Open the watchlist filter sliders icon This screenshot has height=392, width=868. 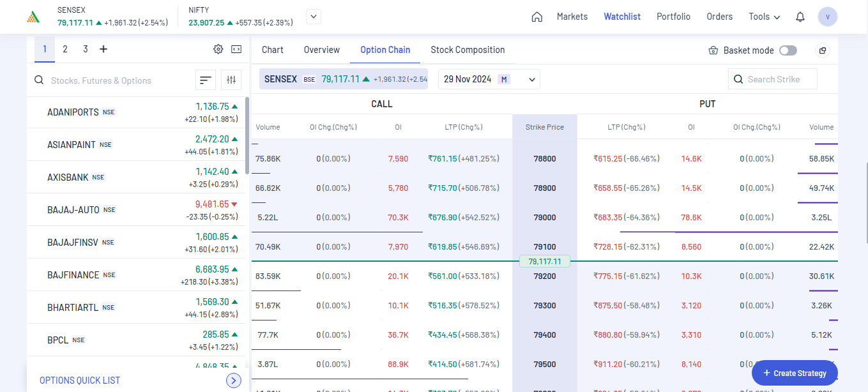tap(231, 80)
